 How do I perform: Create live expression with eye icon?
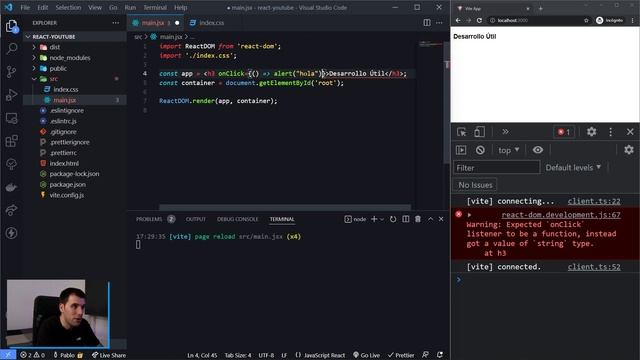[538, 150]
